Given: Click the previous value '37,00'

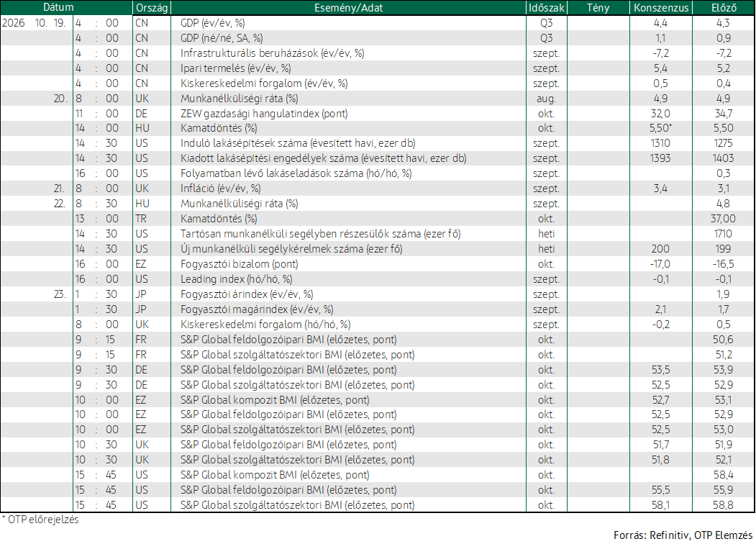Looking at the screenshot, I should tap(723, 219).
